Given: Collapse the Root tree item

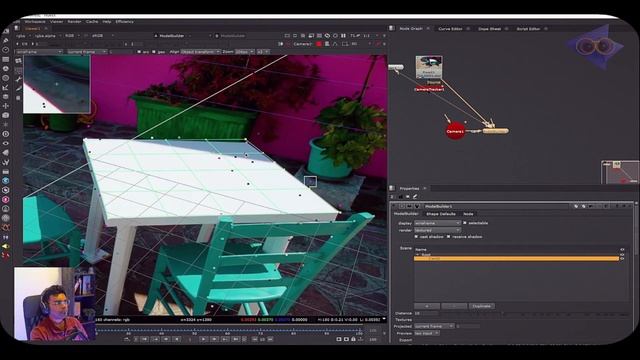Looking at the screenshot, I should pos(418,254).
